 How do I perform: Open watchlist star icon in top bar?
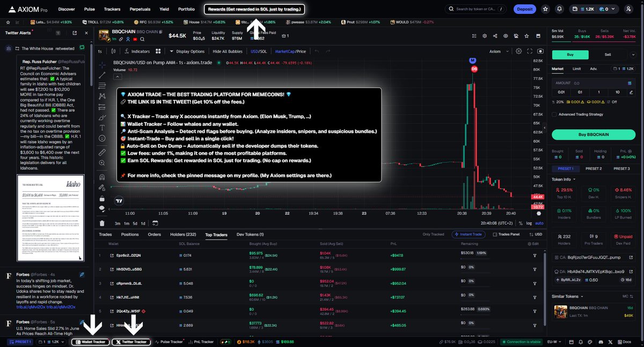[546, 9]
